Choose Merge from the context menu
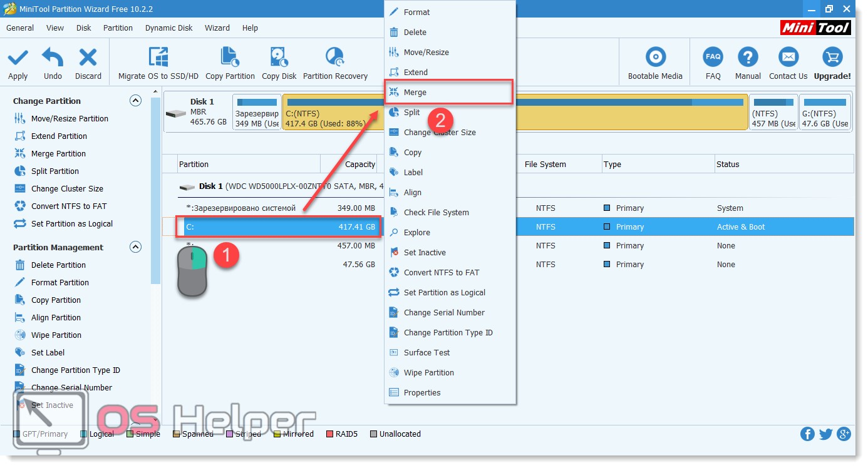Screen dimensions: 868x468 point(415,93)
